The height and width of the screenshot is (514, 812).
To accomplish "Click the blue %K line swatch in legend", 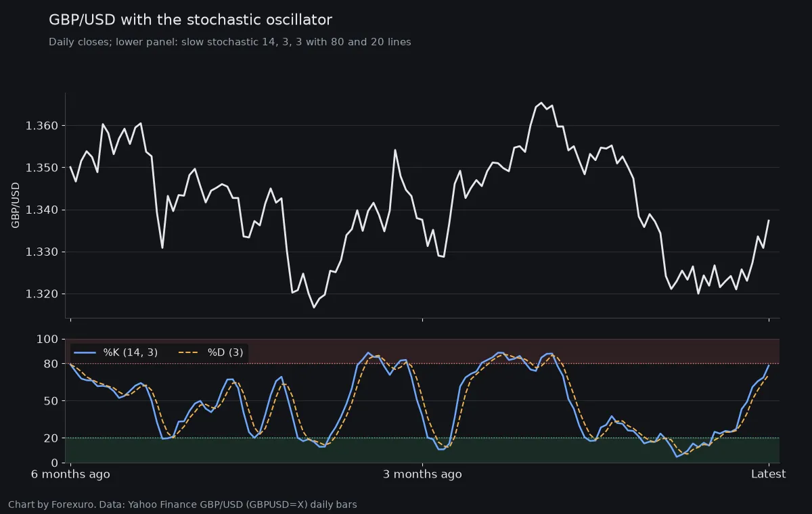I will pyautogui.click(x=85, y=352).
